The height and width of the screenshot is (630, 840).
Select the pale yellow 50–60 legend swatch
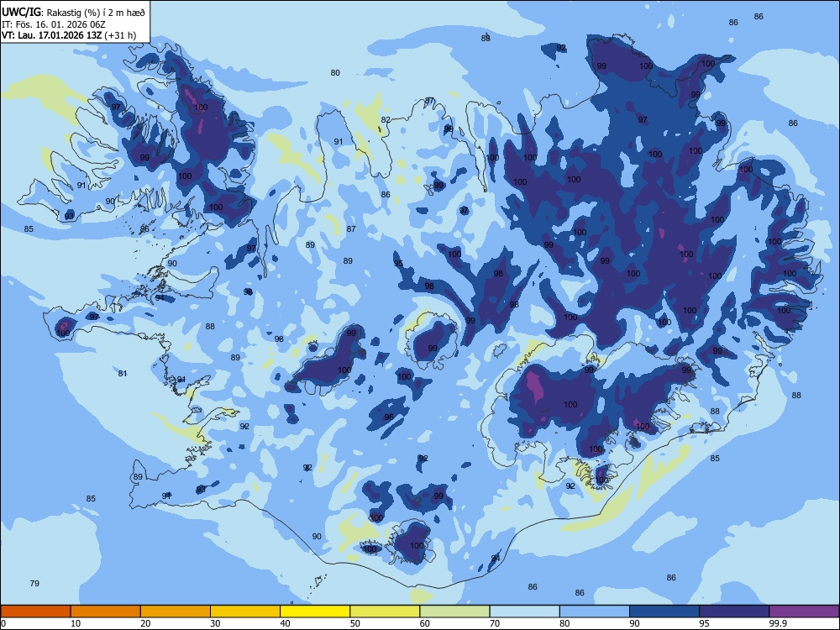tap(386, 612)
